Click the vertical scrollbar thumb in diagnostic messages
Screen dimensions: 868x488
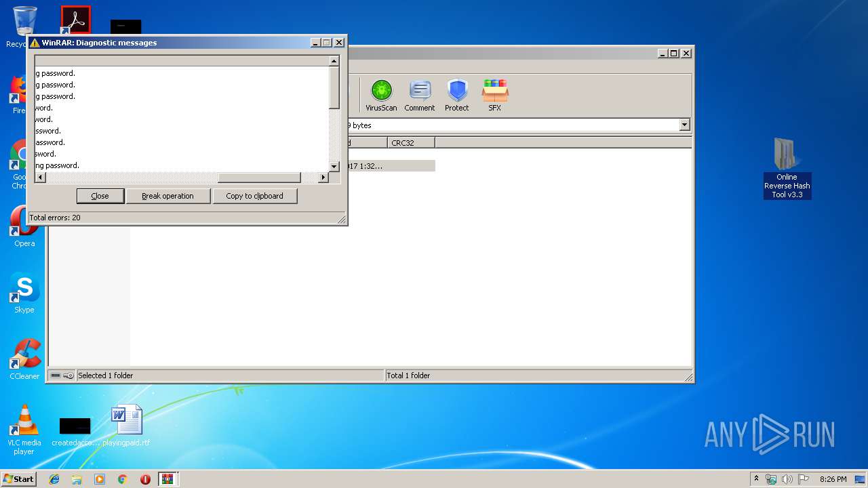click(x=334, y=87)
